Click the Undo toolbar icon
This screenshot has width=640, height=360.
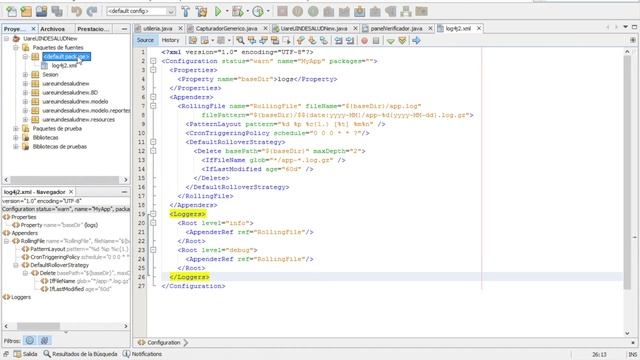pyautogui.click(x=76, y=11)
